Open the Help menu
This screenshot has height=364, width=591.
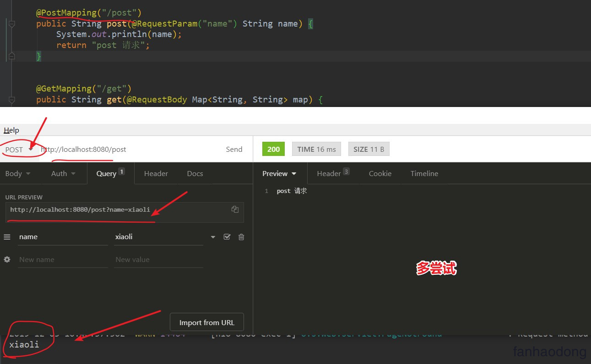[11, 130]
